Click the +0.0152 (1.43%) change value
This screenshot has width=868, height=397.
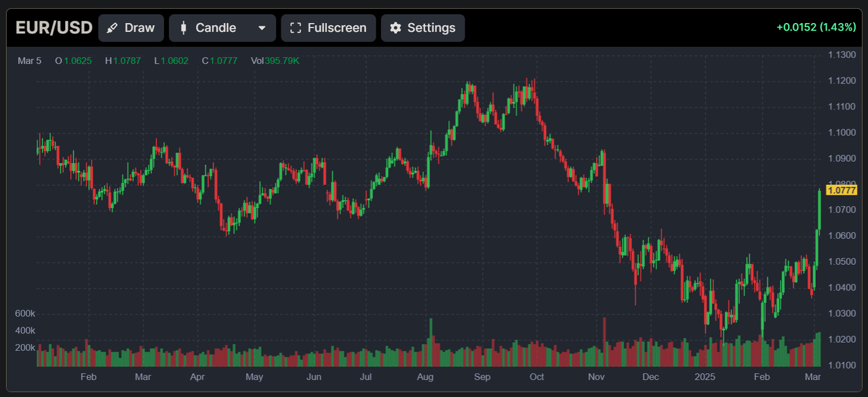click(x=816, y=28)
